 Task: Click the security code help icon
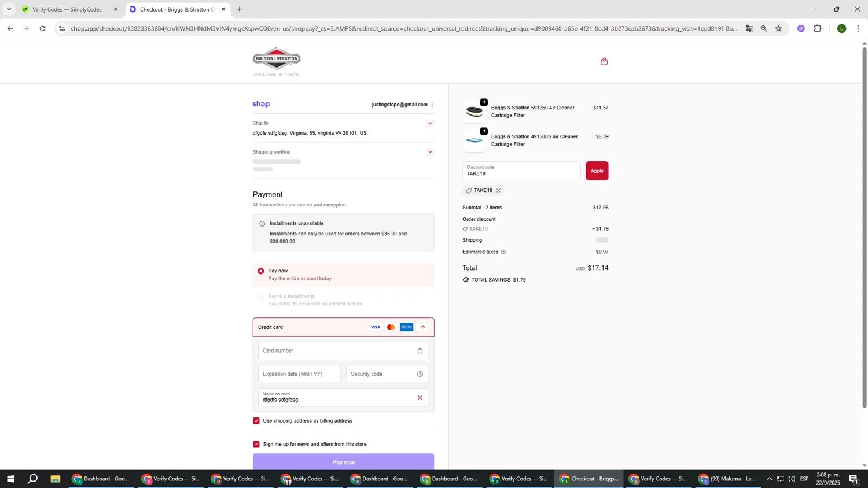(x=420, y=374)
